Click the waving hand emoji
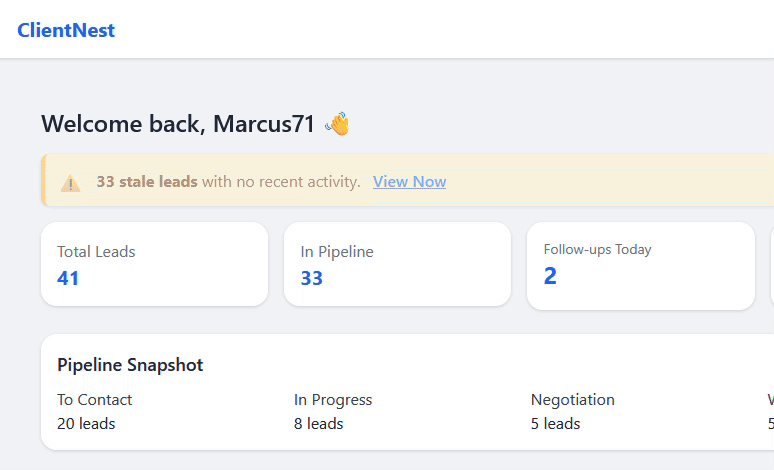Image resolution: width=774 pixels, height=470 pixels. coord(338,123)
